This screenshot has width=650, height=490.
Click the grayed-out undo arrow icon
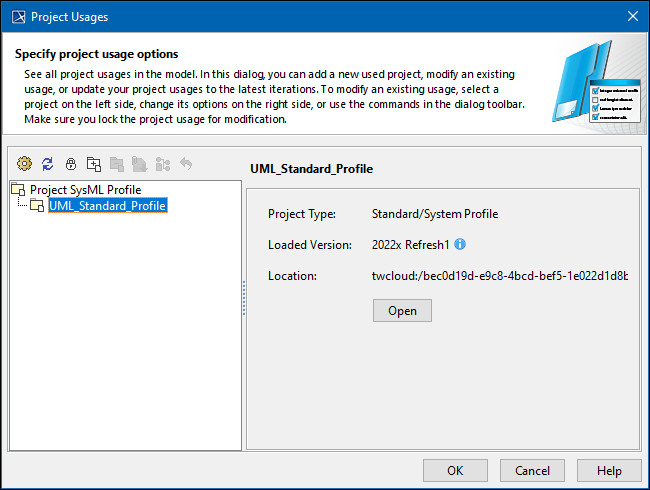[x=185, y=164]
